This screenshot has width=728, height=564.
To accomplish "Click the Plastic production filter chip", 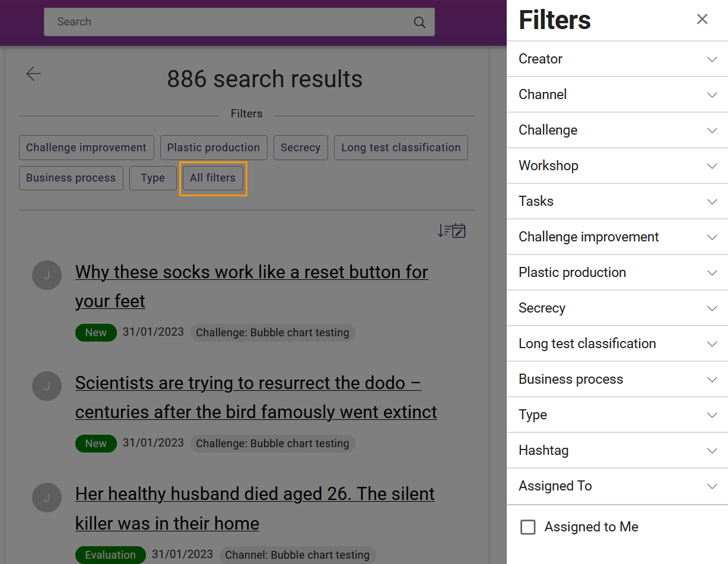I will 214,148.
